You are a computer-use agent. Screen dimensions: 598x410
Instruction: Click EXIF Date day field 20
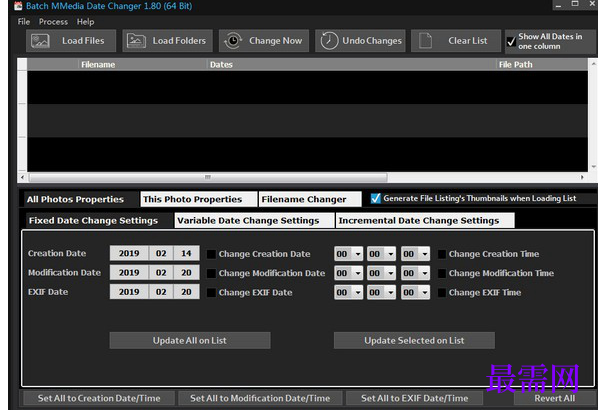point(186,292)
